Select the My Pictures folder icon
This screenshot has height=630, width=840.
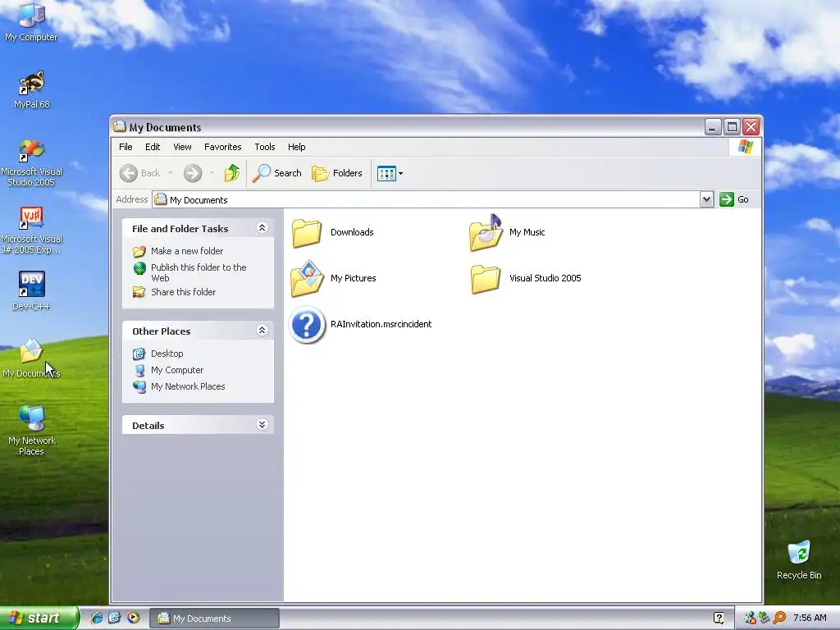pos(307,279)
